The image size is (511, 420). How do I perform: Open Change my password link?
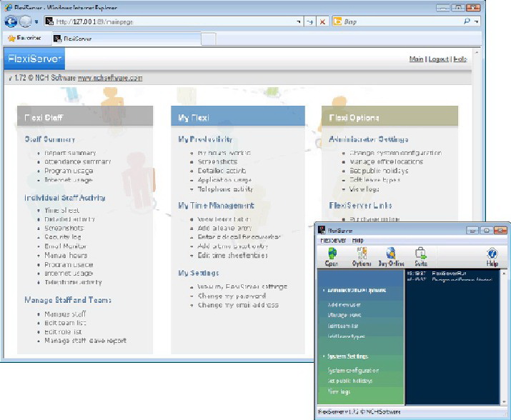232,296
